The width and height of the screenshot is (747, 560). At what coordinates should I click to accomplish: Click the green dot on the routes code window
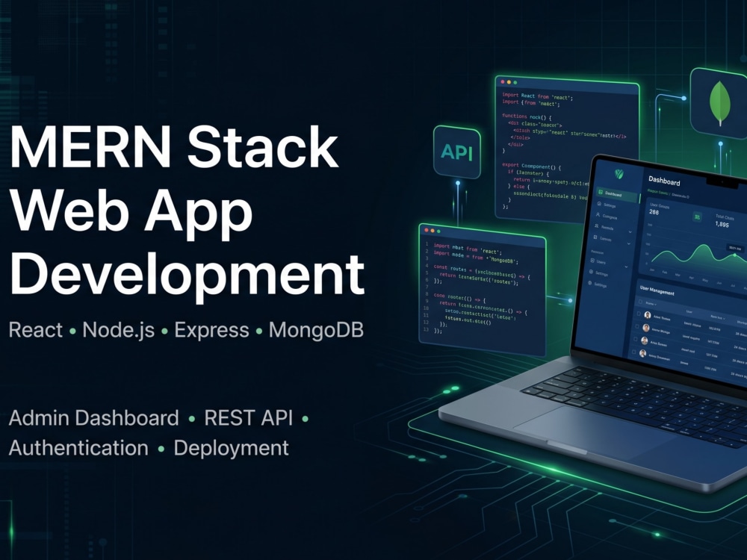(438, 231)
